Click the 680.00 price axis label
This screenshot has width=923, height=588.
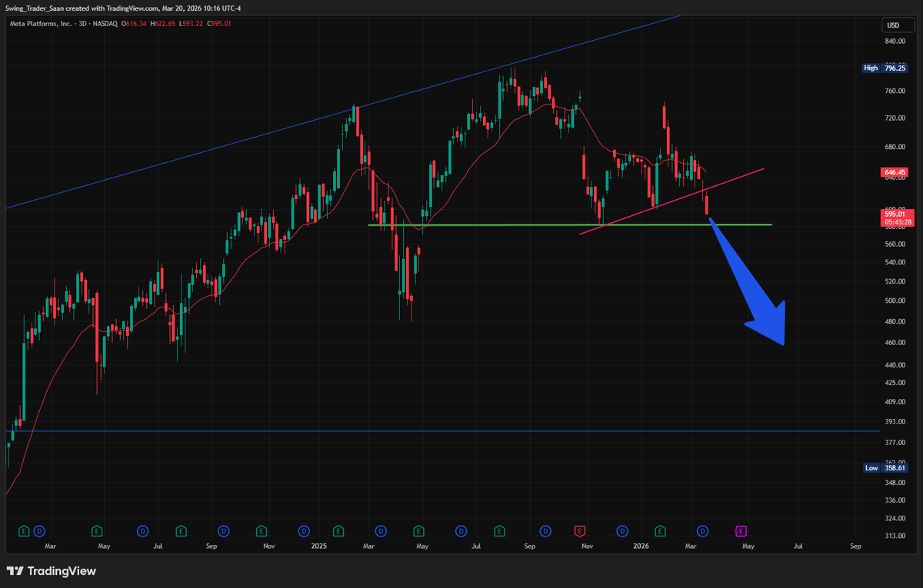coord(895,146)
